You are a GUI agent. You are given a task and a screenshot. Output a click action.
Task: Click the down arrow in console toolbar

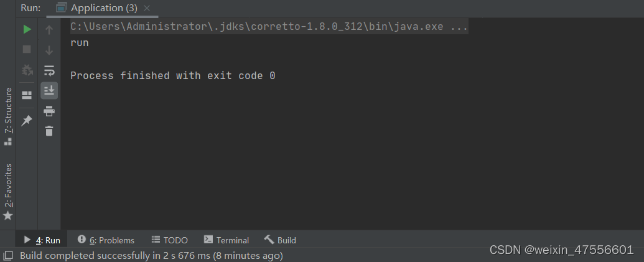point(49,50)
